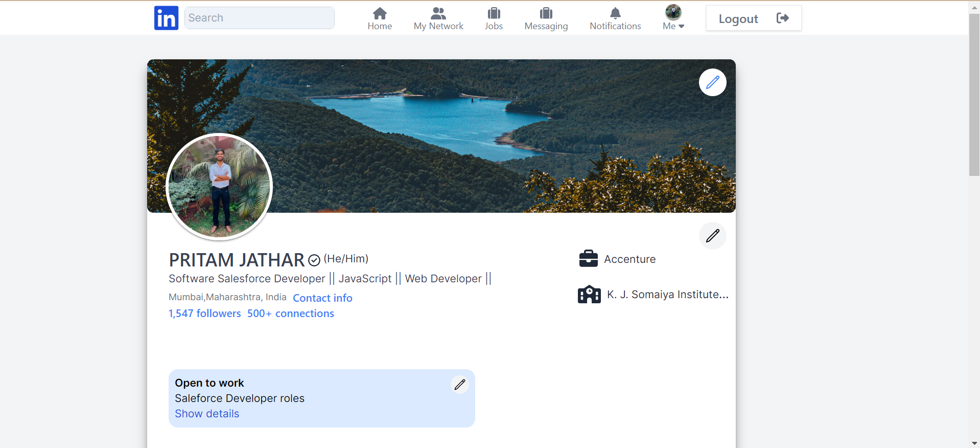Click the briefcase icon next to Accenture
Image resolution: width=980 pixels, height=448 pixels.
pos(588,259)
